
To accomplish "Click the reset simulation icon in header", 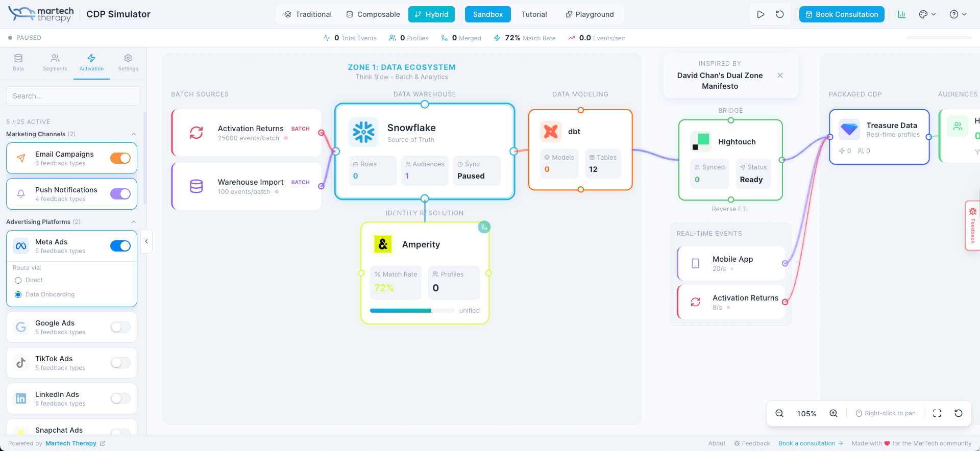I will coord(780,14).
